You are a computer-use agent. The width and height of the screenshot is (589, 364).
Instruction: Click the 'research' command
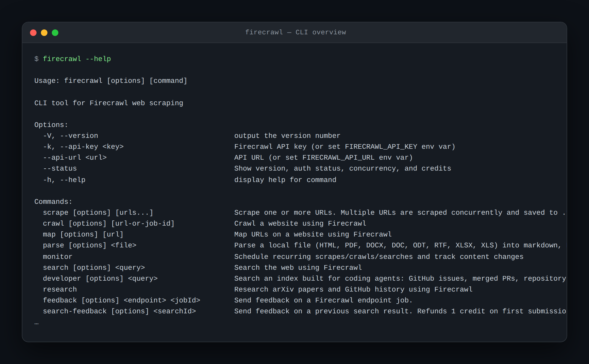coord(60,289)
